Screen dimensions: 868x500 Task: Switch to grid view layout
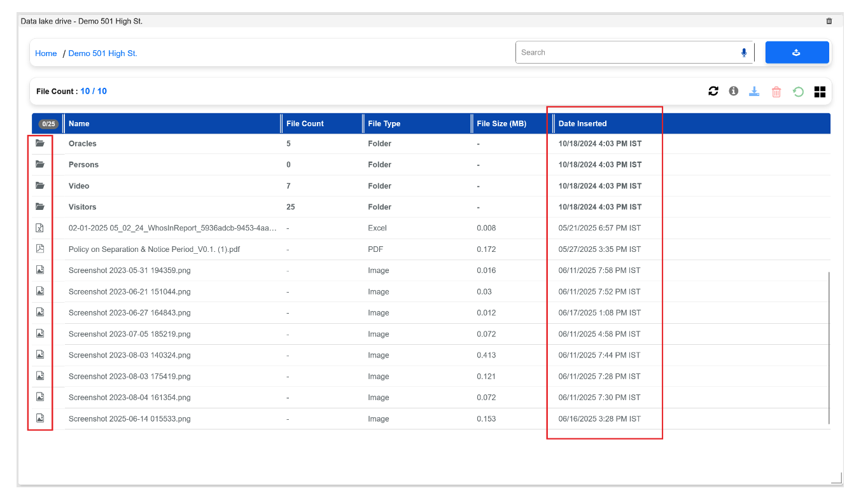pos(820,91)
